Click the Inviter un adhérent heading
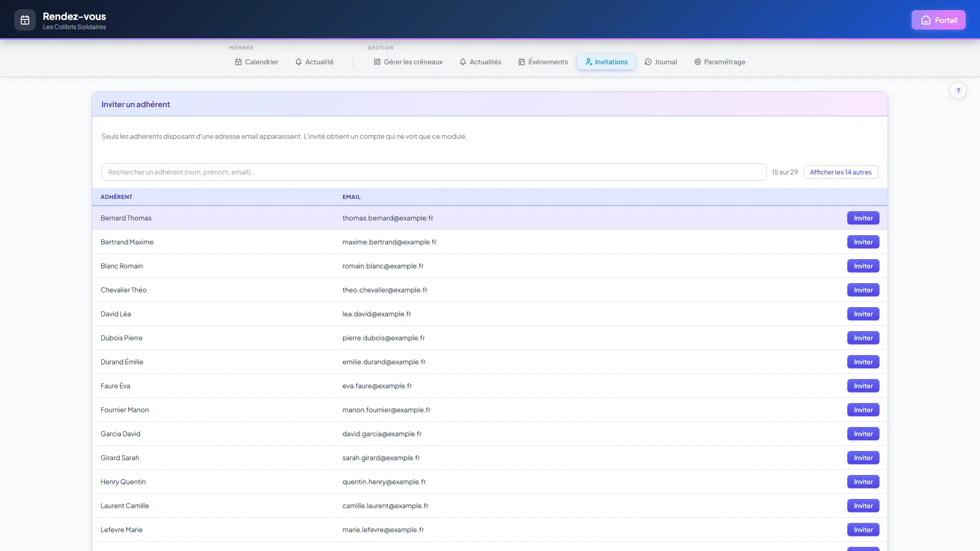This screenshot has height=551, width=980. click(136, 105)
